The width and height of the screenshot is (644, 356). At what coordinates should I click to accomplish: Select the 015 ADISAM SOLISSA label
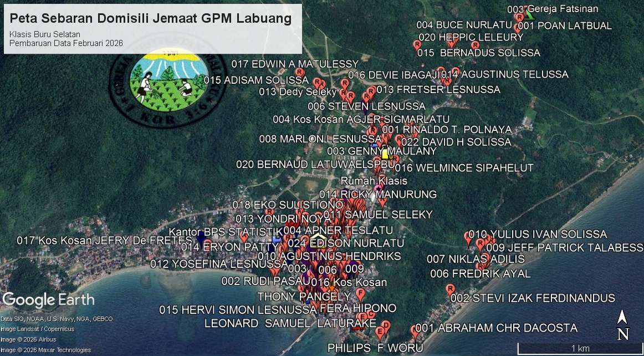click(x=256, y=80)
